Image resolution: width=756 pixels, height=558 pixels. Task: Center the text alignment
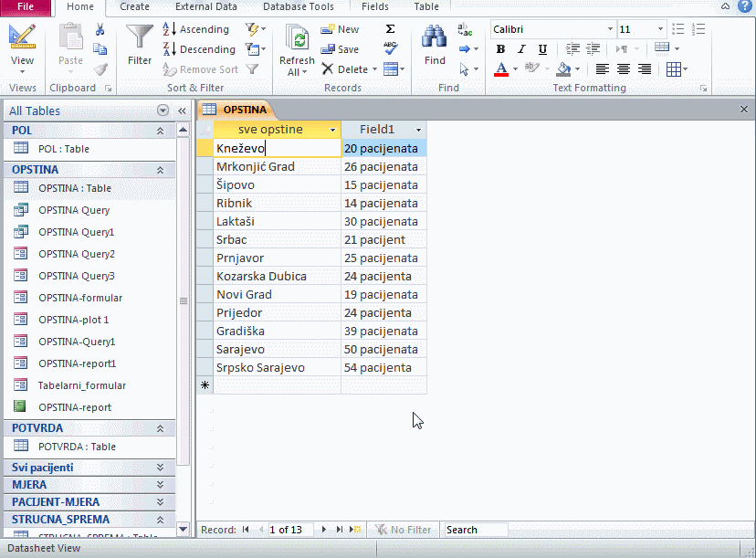click(x=623, y=69)
